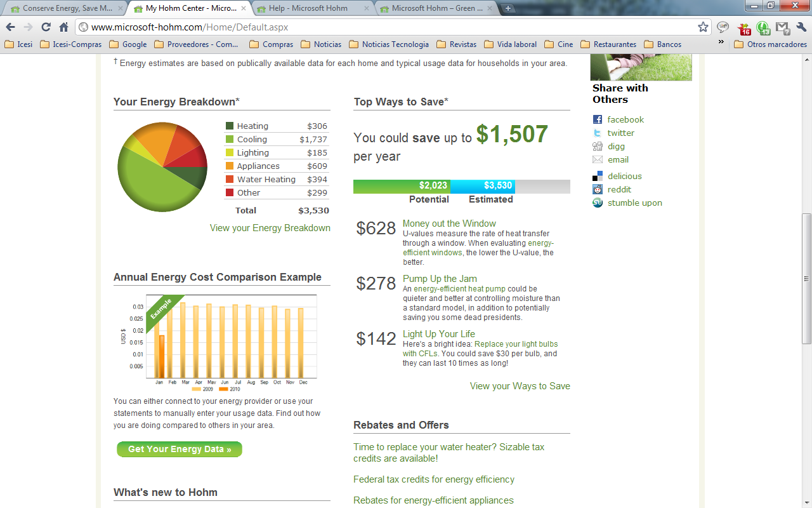The width and height of the screenshot is (812, 508).
Task: Open the Noticias Tecnologia bookmark folder
Action: tap(388, 44)
